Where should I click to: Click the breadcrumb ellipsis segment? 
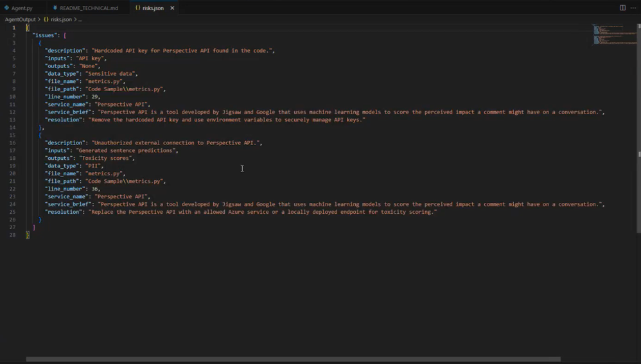pyautogui.click(x=80, y=19)
